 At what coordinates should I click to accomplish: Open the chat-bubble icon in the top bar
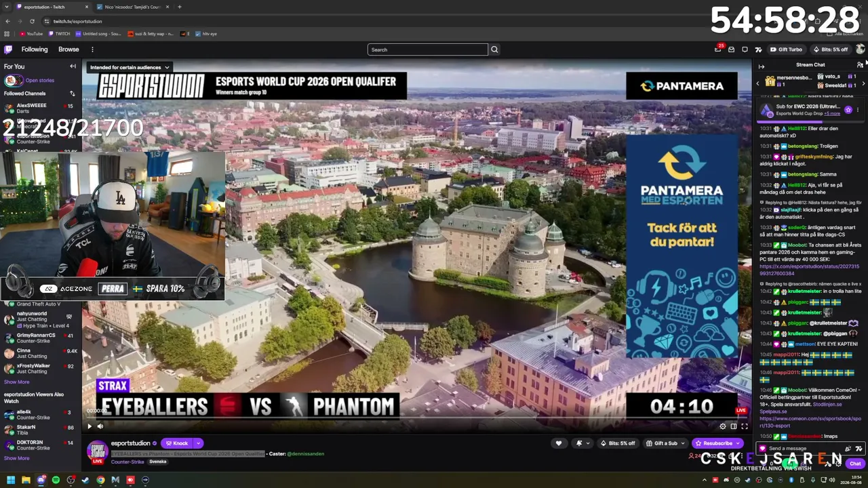click(x=745, y=49)
